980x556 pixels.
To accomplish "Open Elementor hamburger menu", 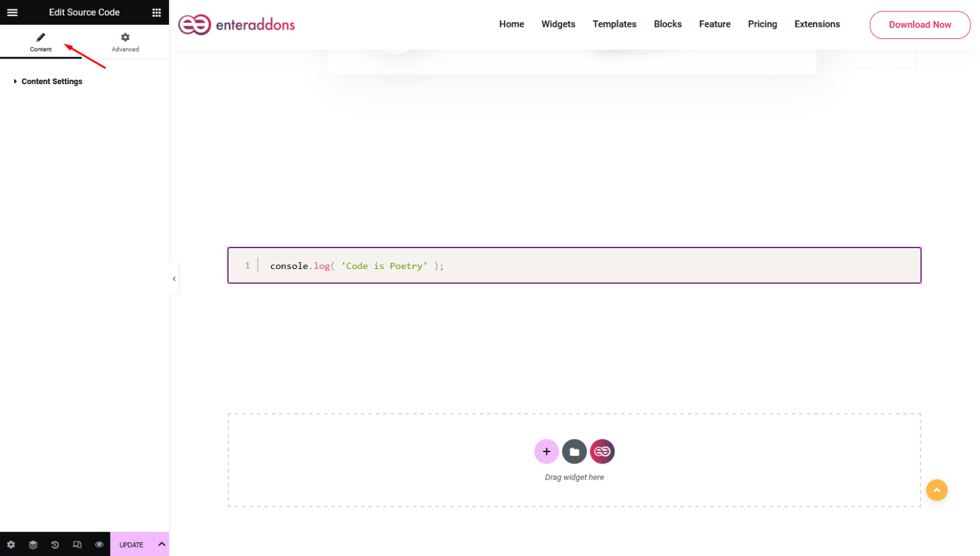I will [x=12, y=12].
